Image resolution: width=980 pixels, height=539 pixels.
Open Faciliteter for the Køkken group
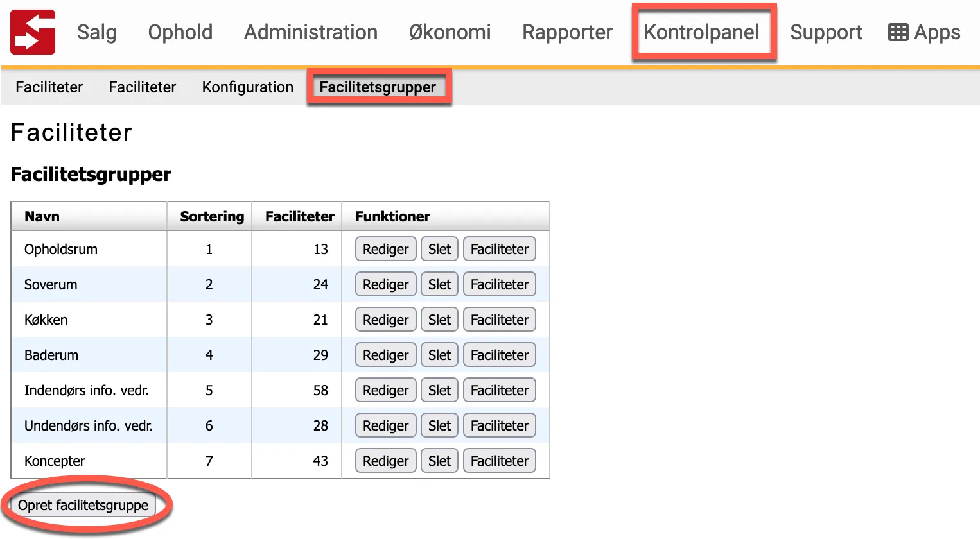[x=500, y=320]
